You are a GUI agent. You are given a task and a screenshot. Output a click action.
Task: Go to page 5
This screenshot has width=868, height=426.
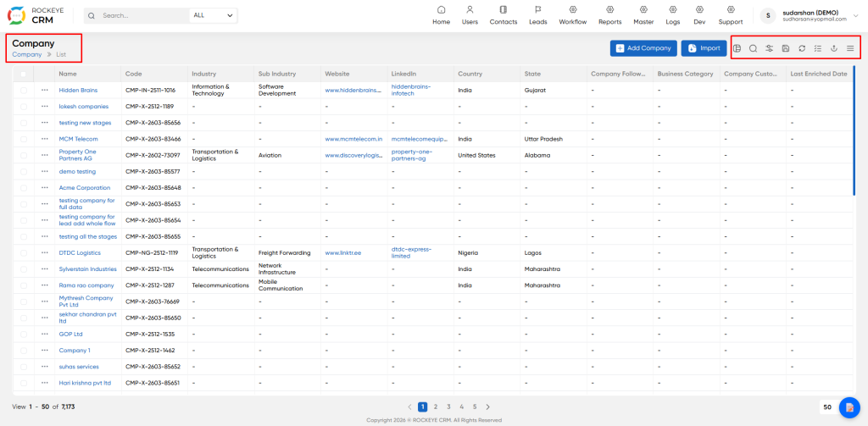pyautogui.click(x=475, y=407)
